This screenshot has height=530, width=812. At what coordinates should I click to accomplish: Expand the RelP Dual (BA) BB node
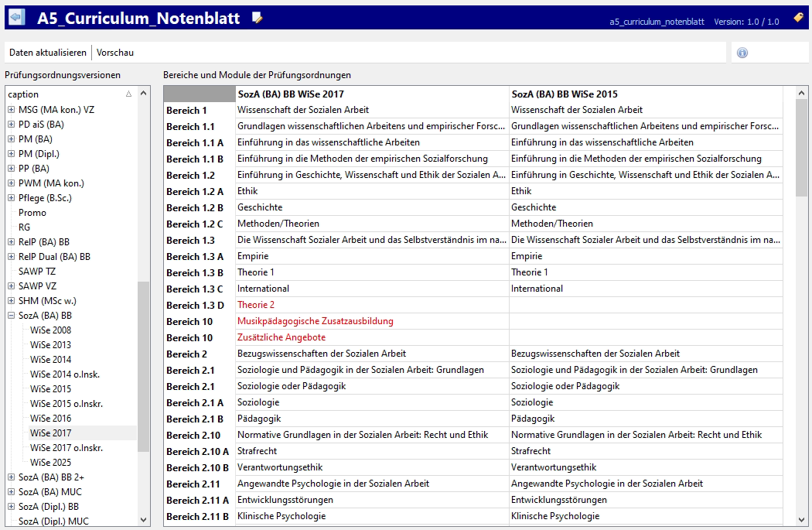[x=11, y=257]
